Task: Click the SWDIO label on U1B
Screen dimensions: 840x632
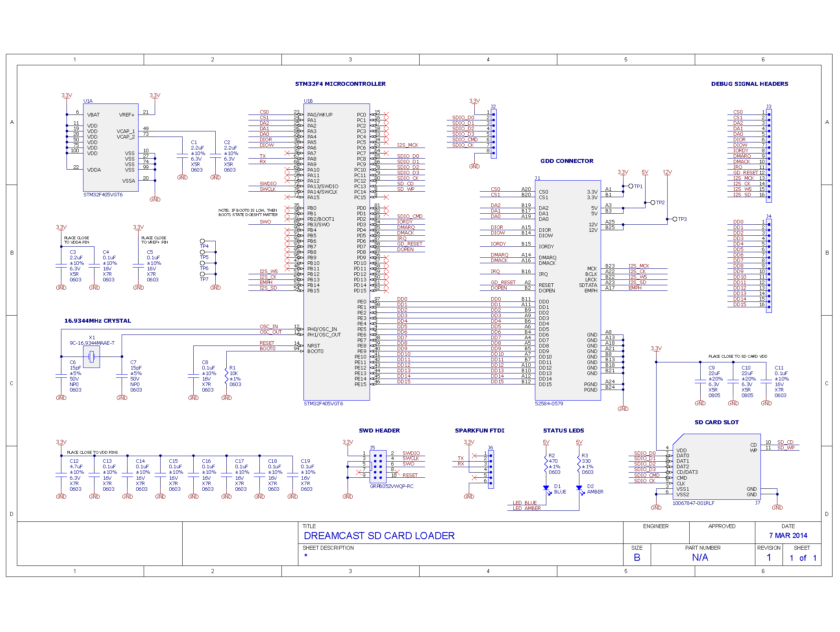Action: tap(268, 184)
